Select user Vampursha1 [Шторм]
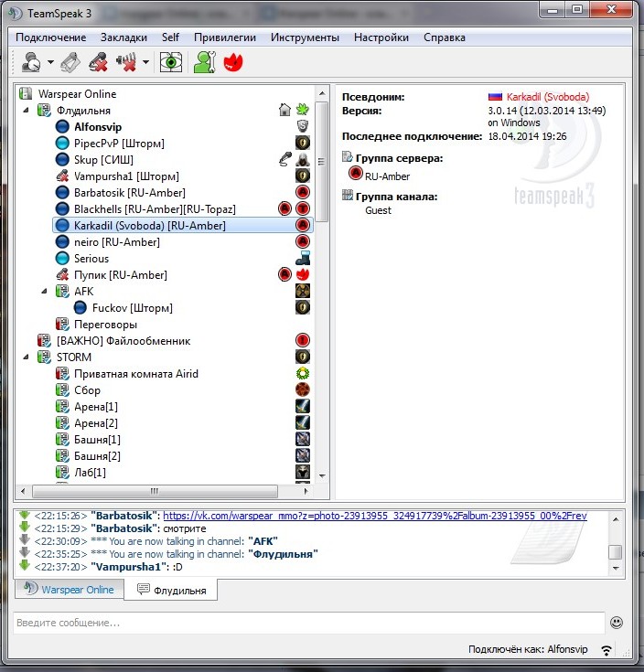The image size is (644, 672). point(126,176)
